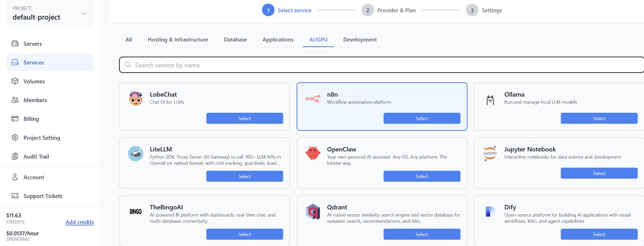Select the Jupyter Notebook service

[x=599, y=173]
